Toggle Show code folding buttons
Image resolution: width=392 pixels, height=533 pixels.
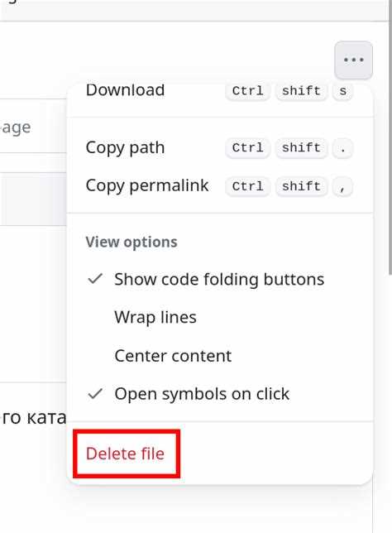[x=220, y=279]
